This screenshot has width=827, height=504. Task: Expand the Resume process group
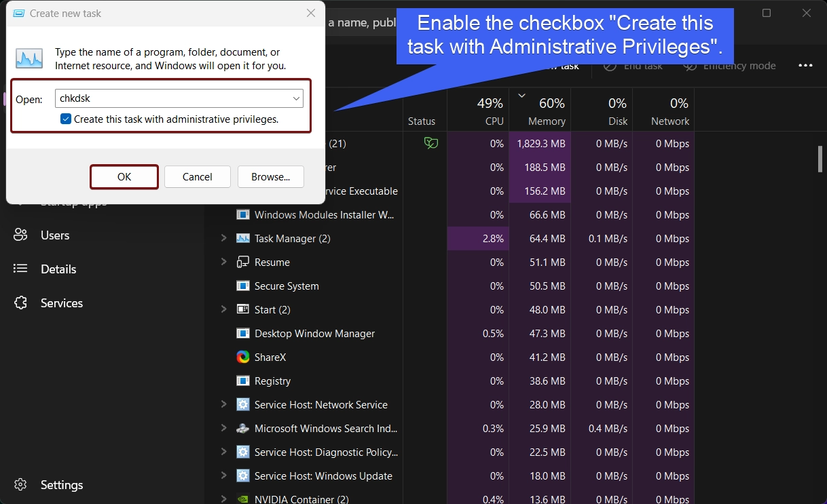click(223, 262)
